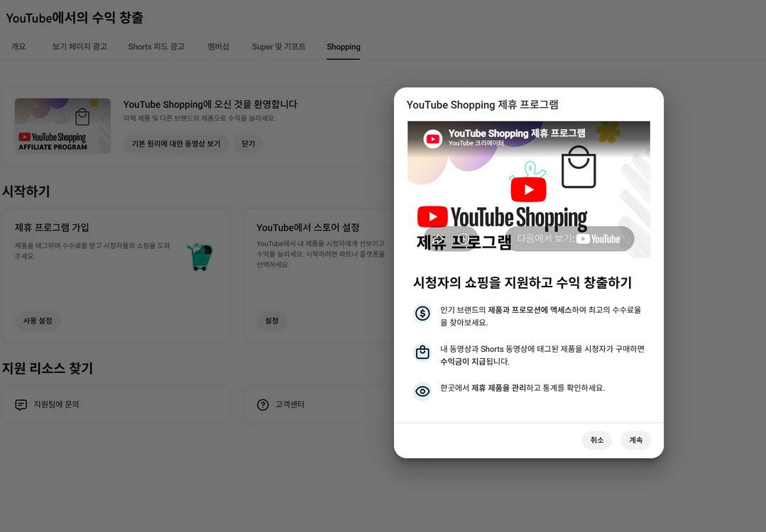Dismiss the welcome banner with 닫기

coord(248,144)
